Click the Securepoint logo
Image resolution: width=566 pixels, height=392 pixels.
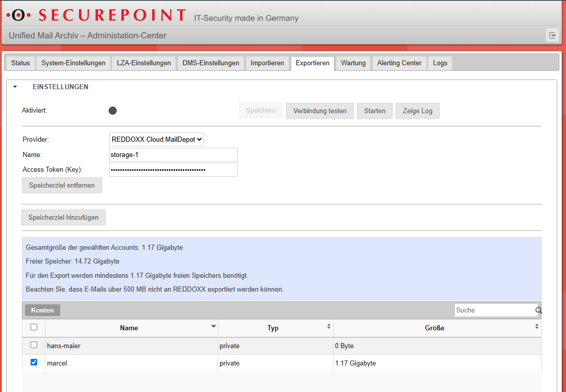(x=96, y=15)
